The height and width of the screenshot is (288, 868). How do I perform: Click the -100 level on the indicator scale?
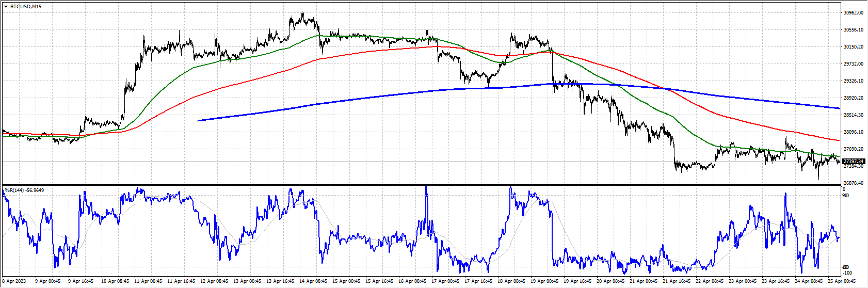coord(846,273)
